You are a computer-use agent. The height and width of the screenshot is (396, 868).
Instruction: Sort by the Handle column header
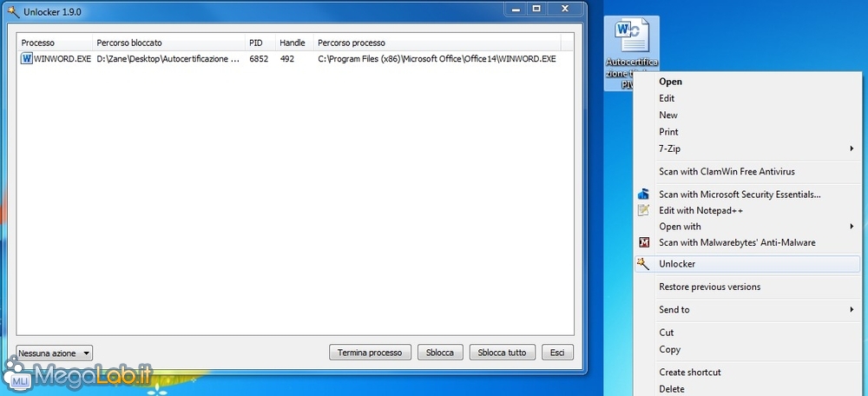294,43
